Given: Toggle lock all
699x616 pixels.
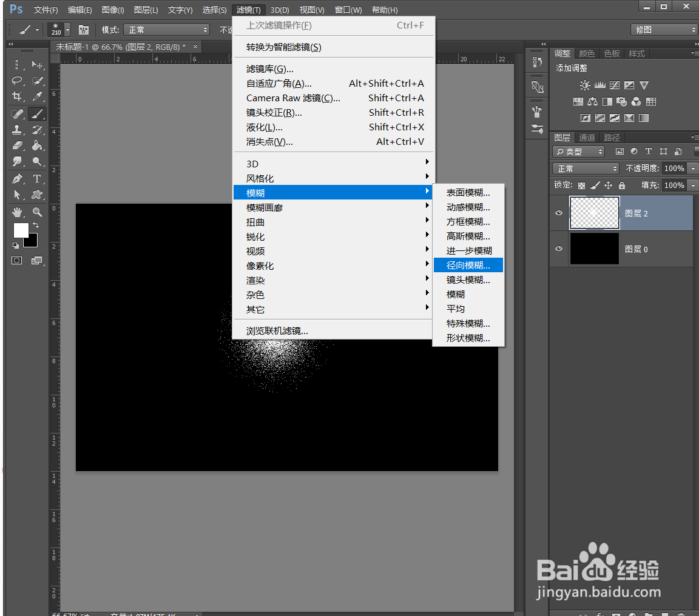Looking at the screenshot, I should pyautogui.click(x=622, y=186).
